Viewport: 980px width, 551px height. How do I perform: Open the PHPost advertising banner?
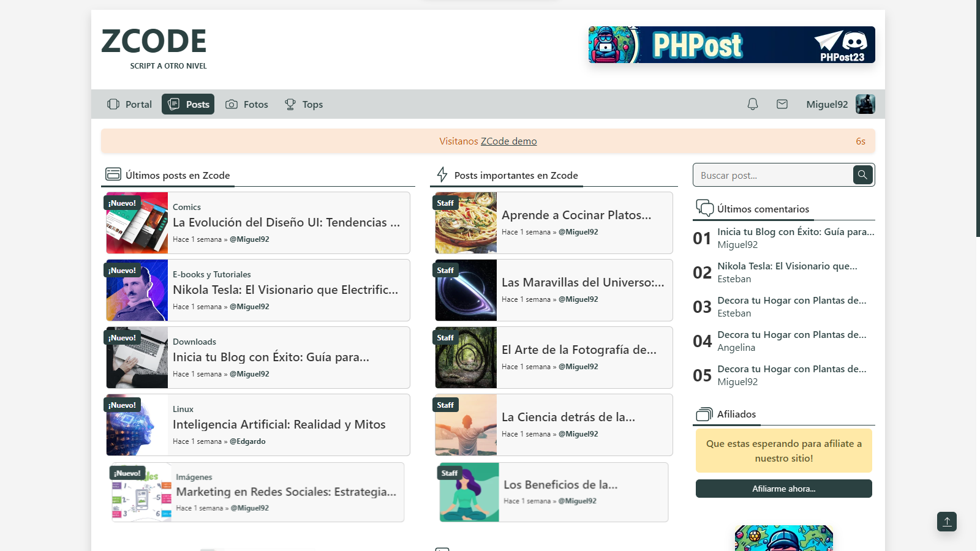pyautogui.click(x=731, y=45)
